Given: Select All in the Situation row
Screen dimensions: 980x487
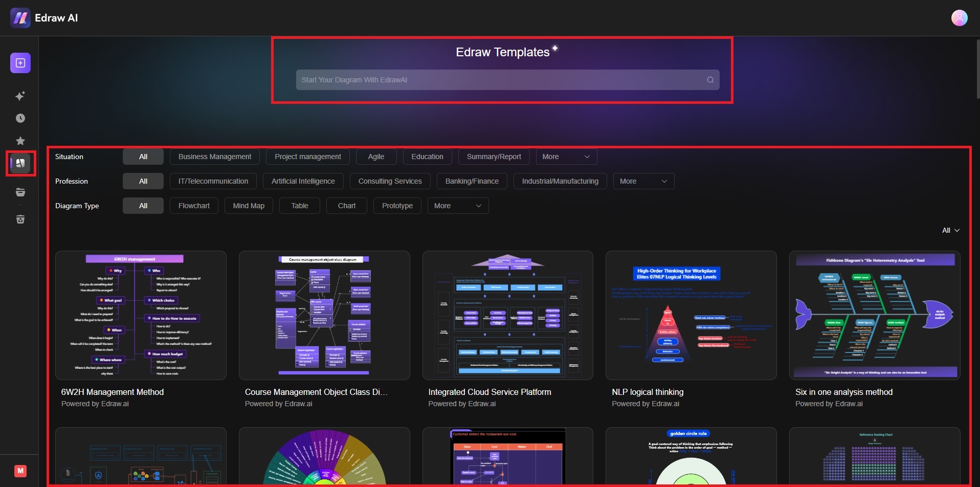Looking at the screenshot, I should tap(143, 157).
